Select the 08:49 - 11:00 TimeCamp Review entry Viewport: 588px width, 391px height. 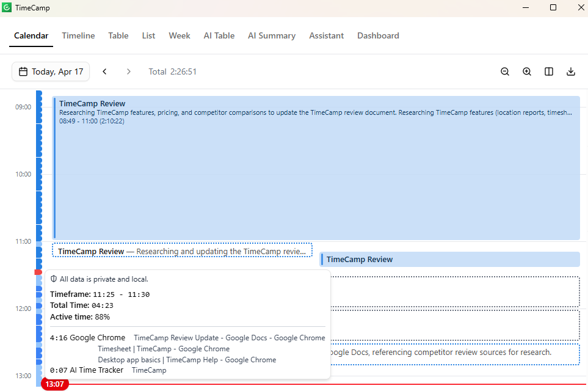click(x=316, y=168)
